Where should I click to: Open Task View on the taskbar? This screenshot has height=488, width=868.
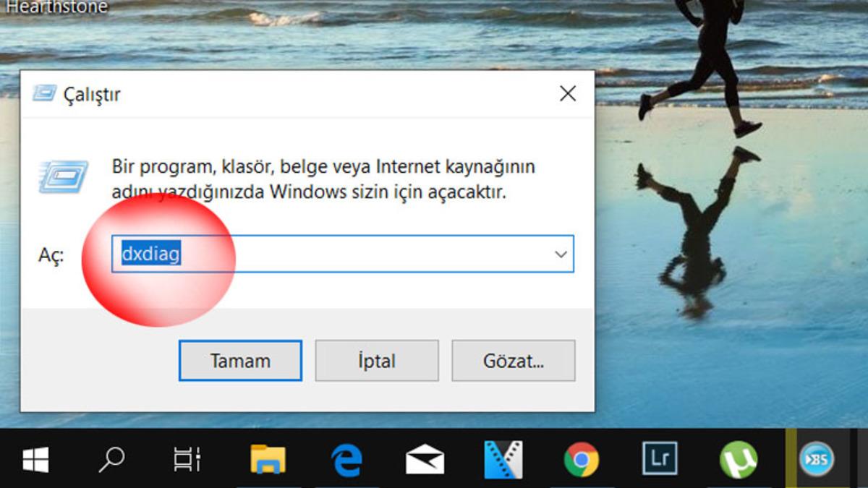186,459
